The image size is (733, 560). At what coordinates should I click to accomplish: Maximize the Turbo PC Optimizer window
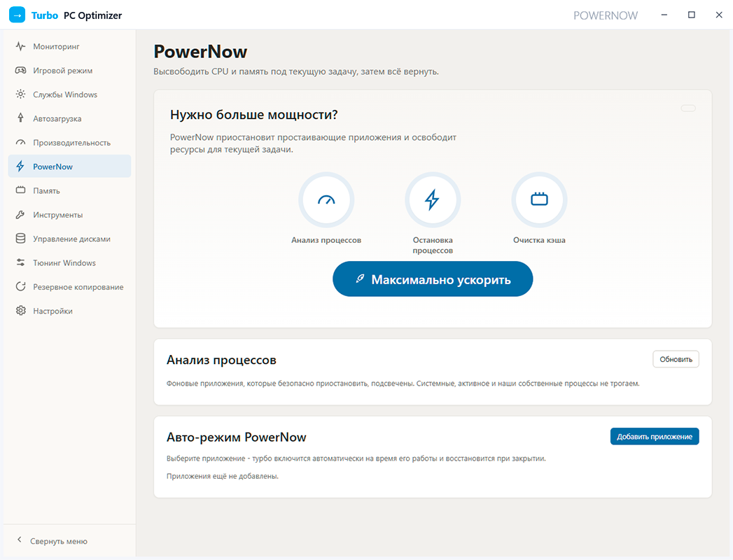[x=692, y=15]
